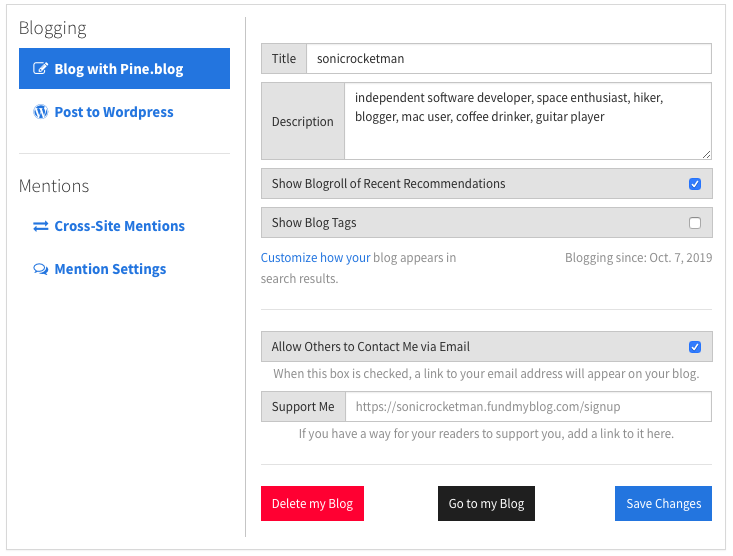Click the 'If you have a way for your readers' hint
This screenshot has width=733, height=556.
[x=486, y=433]
